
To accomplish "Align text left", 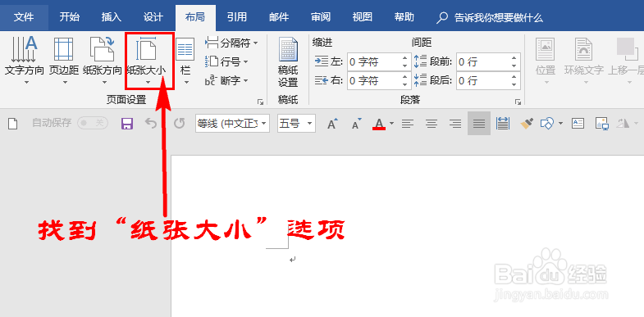I will click(x=408, y=123).
